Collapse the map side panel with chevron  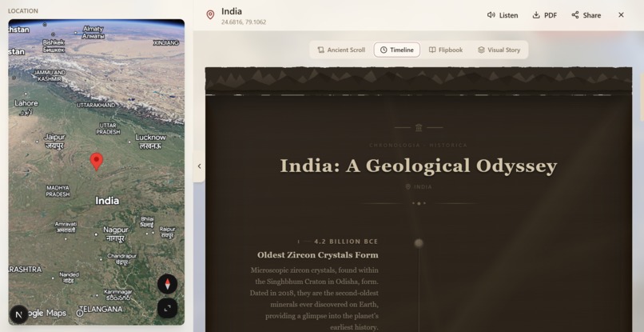(x=199, y=166)
